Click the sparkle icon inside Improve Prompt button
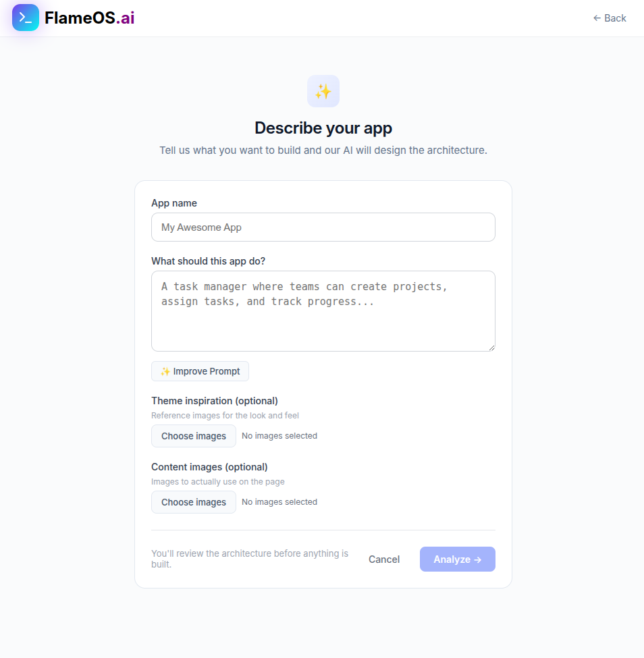Viewport: 644px width, 658px height. click(x=165, y=371)
